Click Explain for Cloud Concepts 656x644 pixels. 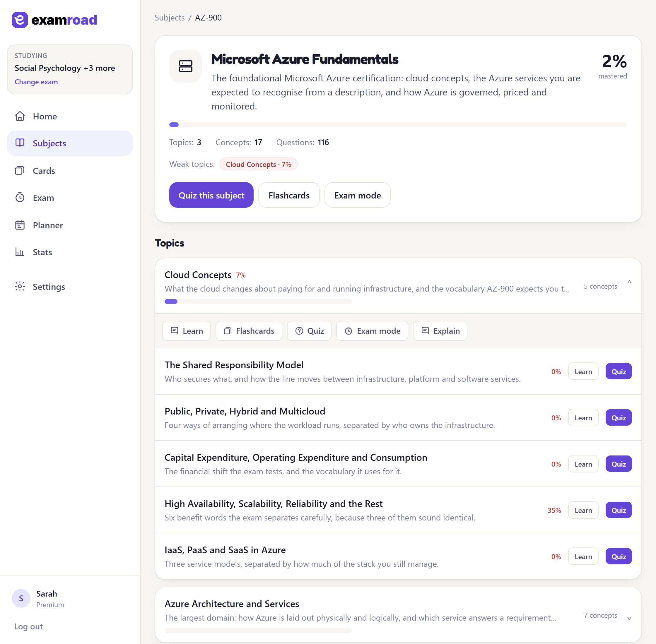point(440,330)
